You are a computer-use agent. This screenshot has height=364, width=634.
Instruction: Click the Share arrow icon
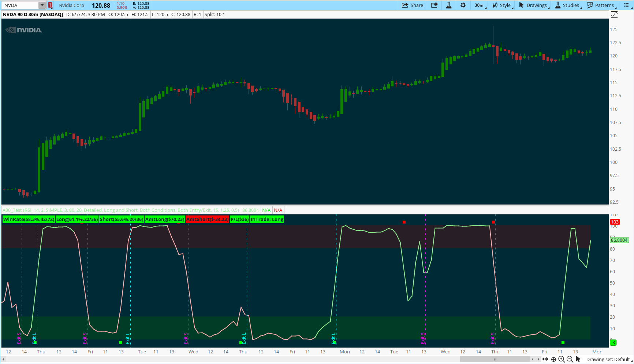point(405,5)
